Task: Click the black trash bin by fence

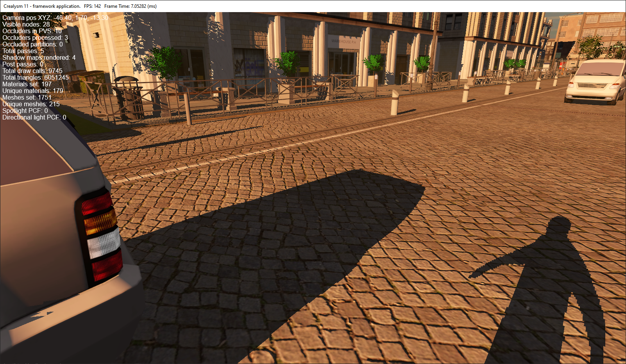Action: (128, 97)
